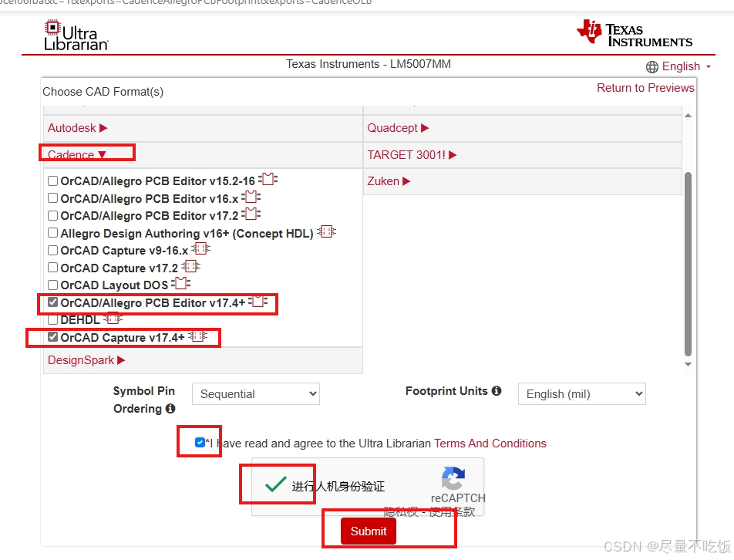Collapse the Cadence format group
The height and width of the screenshot is (560, 734).
pyautogui.click(x=77, y=154)
